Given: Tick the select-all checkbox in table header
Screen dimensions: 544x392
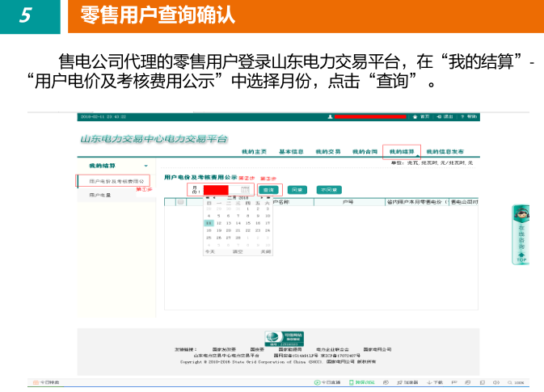Looking at the screenshot, I should tap(181, 202).
